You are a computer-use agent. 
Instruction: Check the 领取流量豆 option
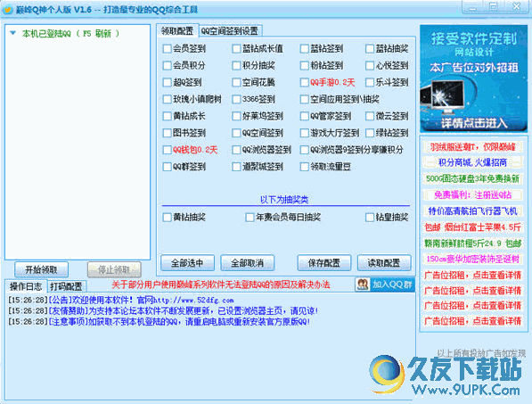[x=305, y=167]
